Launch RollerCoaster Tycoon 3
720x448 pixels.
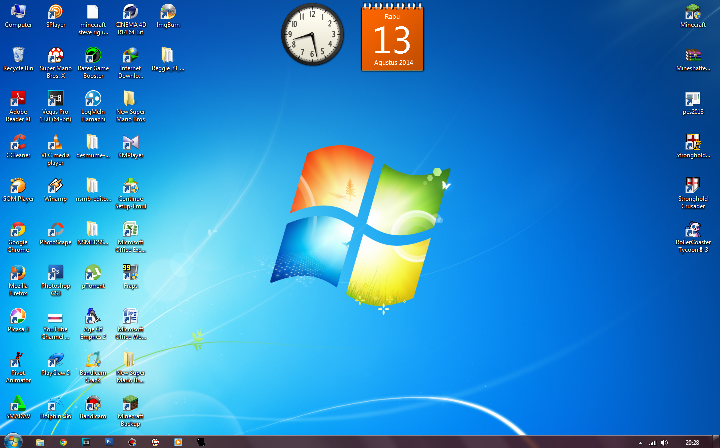(693, 237)
